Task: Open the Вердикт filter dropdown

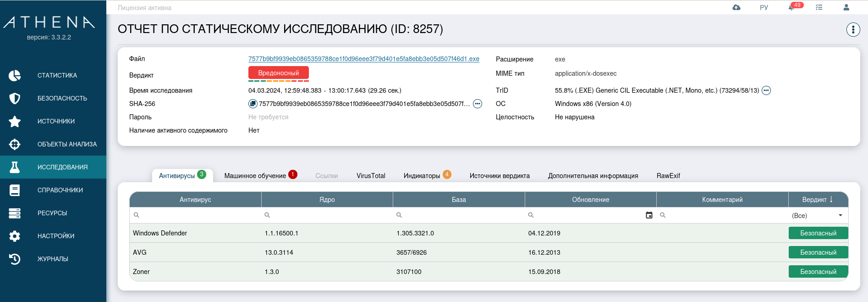Action: tap(817, 215)
